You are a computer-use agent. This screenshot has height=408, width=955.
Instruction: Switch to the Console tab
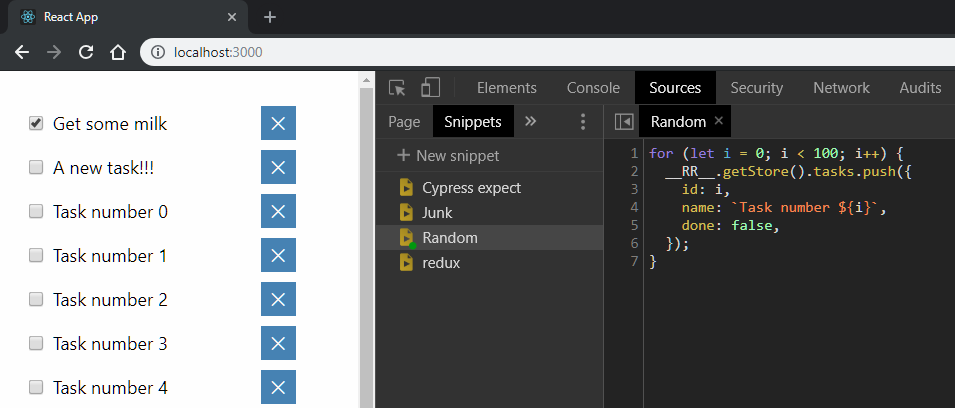point(593,88)
